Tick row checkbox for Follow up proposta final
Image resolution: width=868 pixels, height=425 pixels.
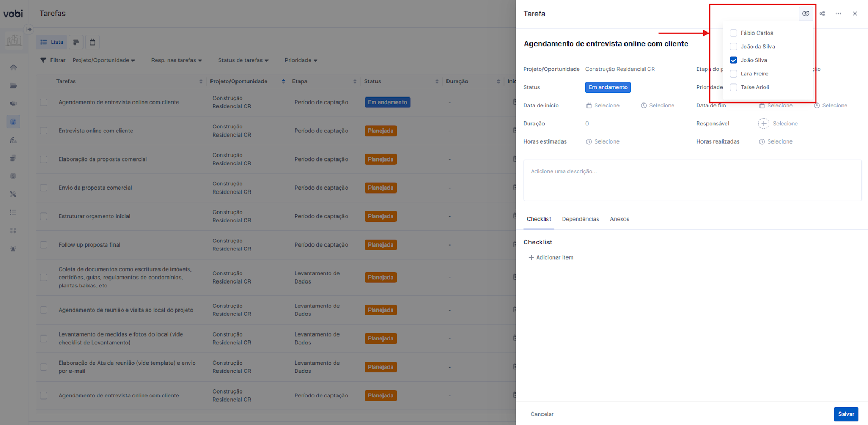[x=43, y=245]
